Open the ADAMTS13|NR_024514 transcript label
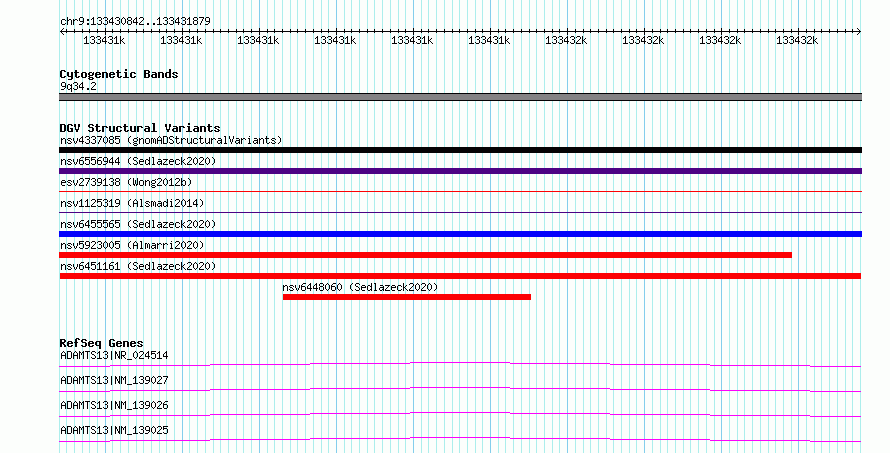Screen dimensions: 890x453 coord(114,355)
